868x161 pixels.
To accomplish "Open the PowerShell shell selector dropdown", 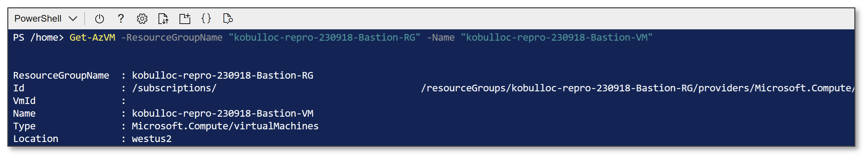I will [46, 19].
